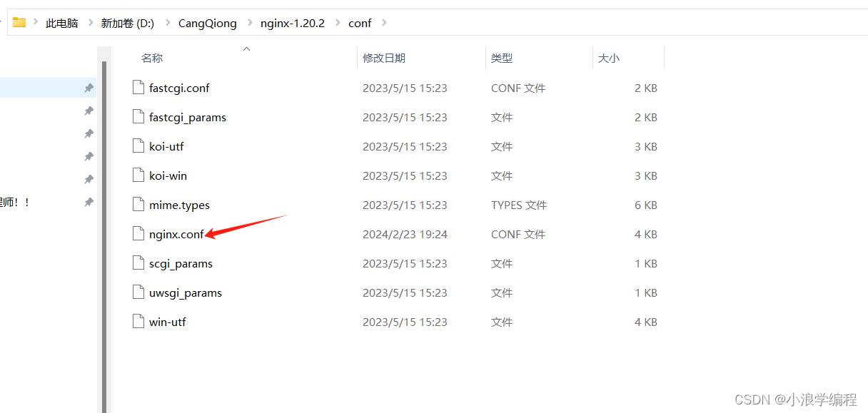This screenshot has height=413, width=868.
Task: Select the fastcgi_params file name
Action: coord(188,117)
